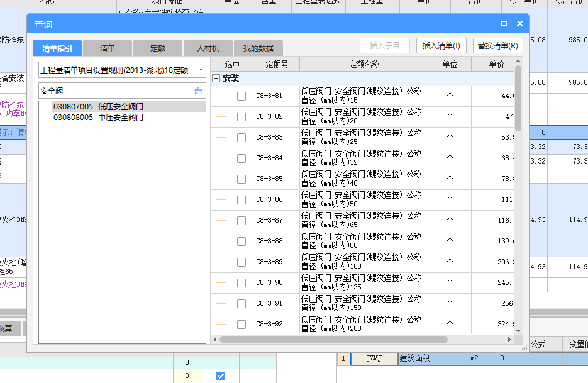The height and width of the screenshot is (383, 588).
Task: Tick checkbox for quota C8-3-86
Action: (x=241, y=200)
